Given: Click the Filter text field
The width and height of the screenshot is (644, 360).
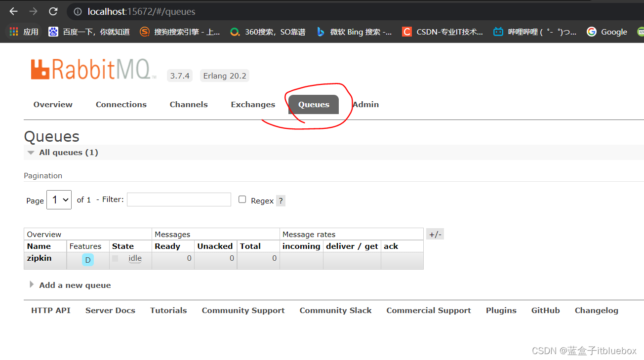Looking at the screenshot, I should (x=179, y=200).
